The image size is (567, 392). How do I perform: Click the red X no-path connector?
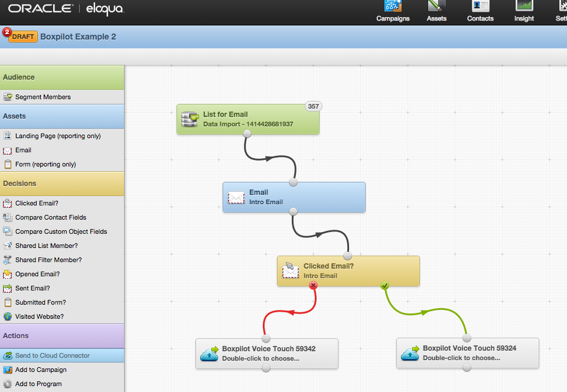(313, 285)
